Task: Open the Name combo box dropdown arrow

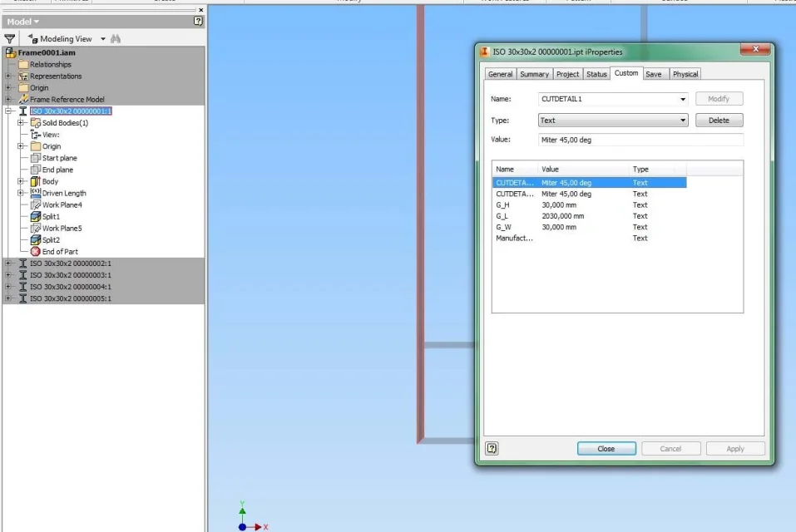Action: [683, 99]
